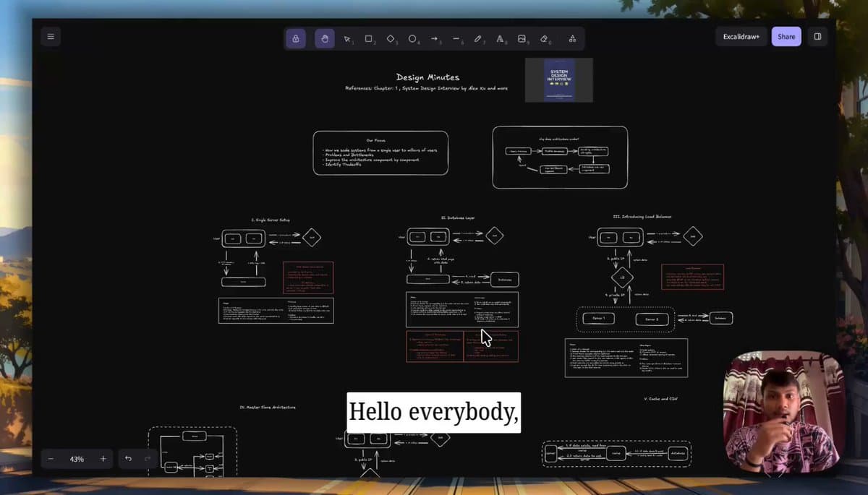This screenshot has height=495, width=868.
Task: Click the Share button
Action: click(786, 37)
